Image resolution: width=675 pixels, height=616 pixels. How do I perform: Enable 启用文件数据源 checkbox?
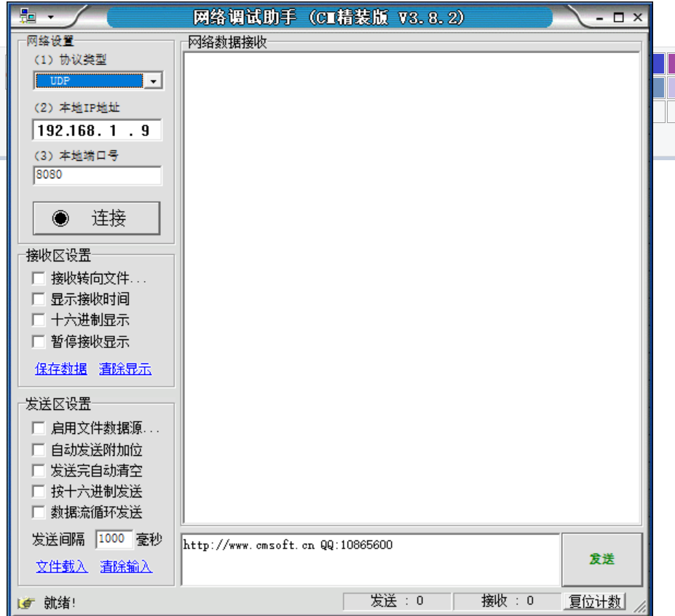pos(39,428)
